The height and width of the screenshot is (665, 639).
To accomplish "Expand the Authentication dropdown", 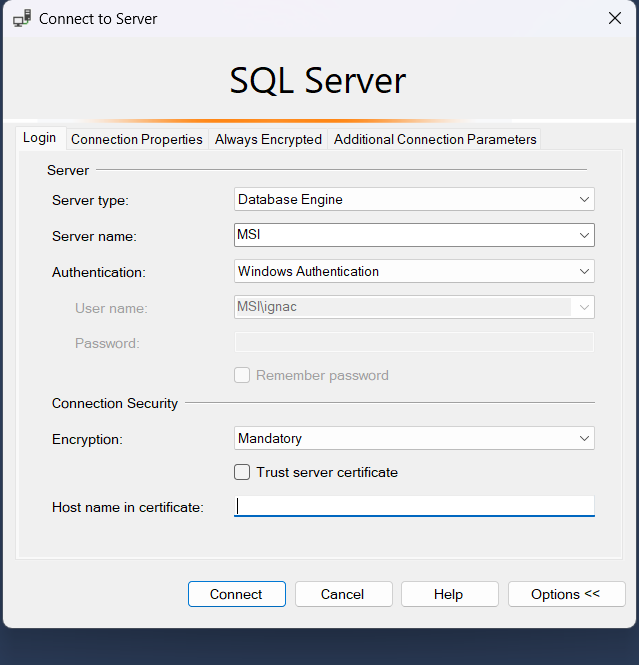I will coord(584,271).
